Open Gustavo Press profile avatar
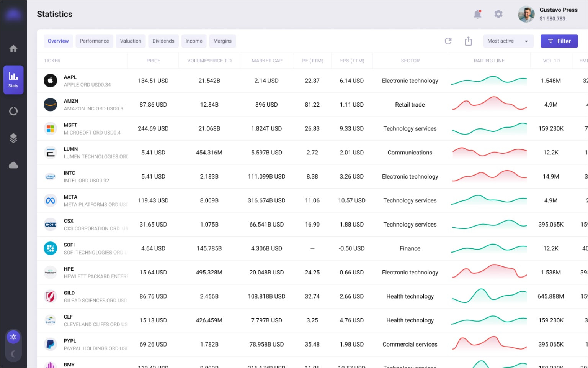Viewport: 588px width, 368px height. point(526,15)
